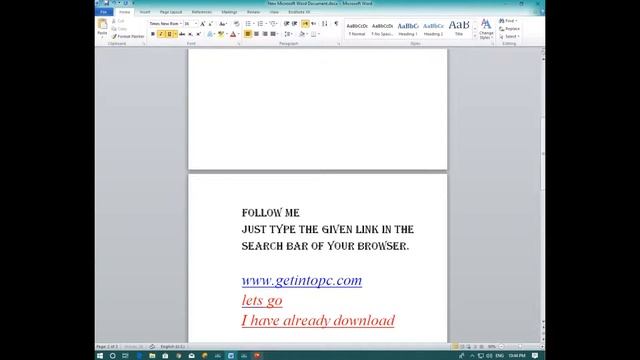
Task: Click the Text Highlight Color button
Action: [x=221, y=34]
